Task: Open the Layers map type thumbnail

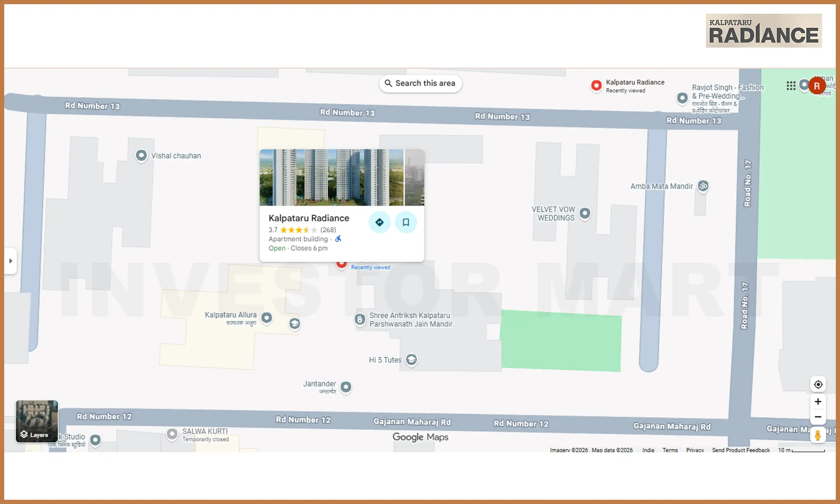Action: point(37,421)
